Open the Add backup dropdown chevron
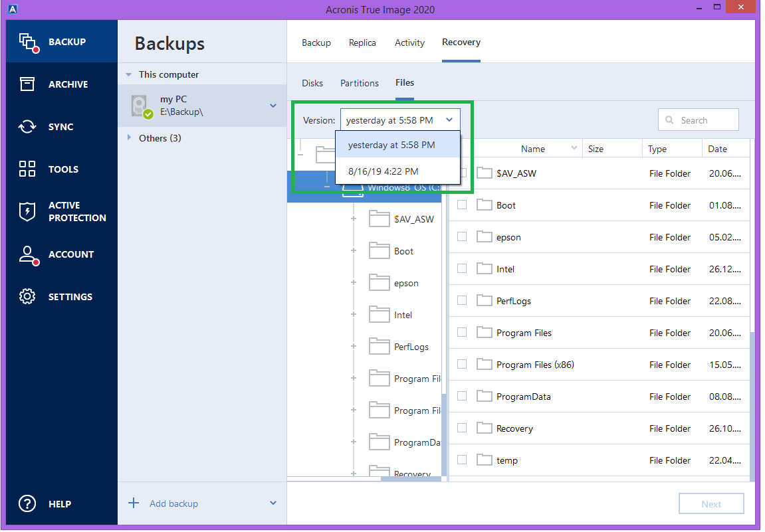The width and height of the screenshot is (765, 532). tap(273, 503)
